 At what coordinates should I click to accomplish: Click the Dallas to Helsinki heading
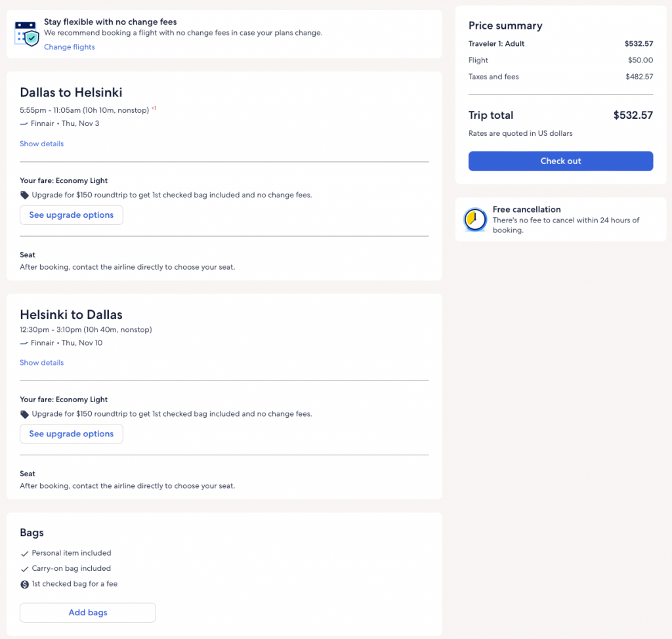[x=72, y=93]
